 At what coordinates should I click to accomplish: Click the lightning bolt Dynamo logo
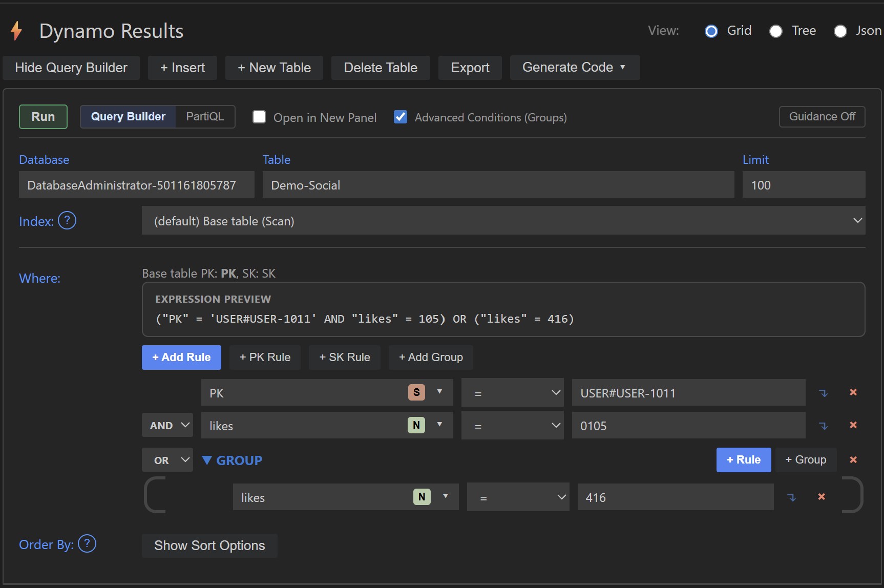pos(16,31)
